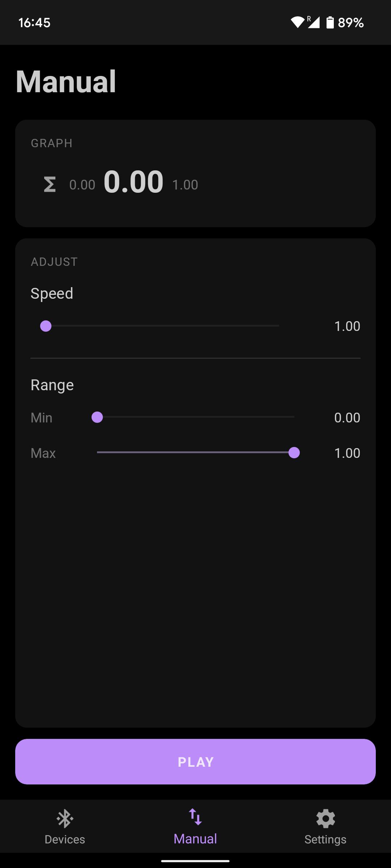
Task: Tap the clock time 16:45
Action: 34,22
